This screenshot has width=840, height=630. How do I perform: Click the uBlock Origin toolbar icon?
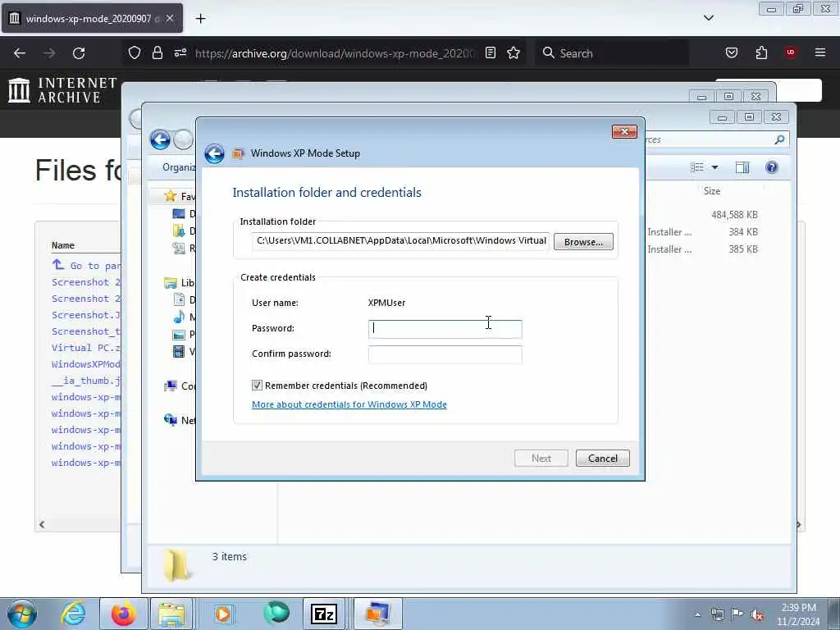(791, 52)
